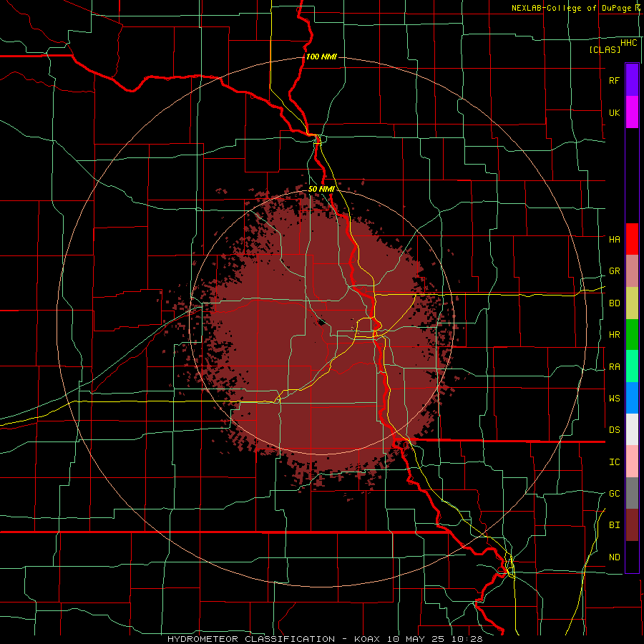
Task: Click the 'WS' legend label
Action: point(614,399)
